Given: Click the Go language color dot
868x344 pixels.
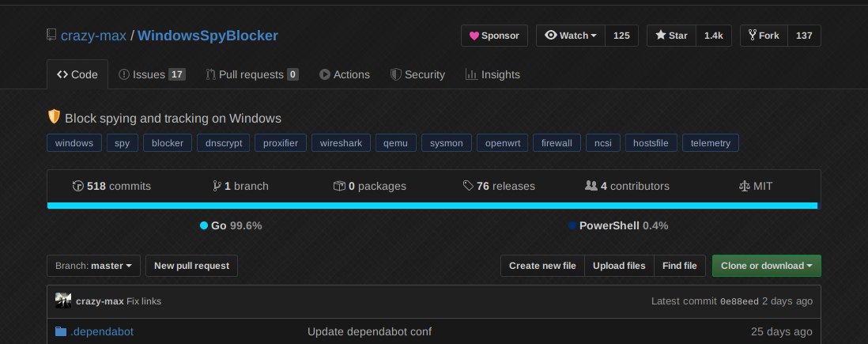Looking at the screenshot, I should point(204,225).
